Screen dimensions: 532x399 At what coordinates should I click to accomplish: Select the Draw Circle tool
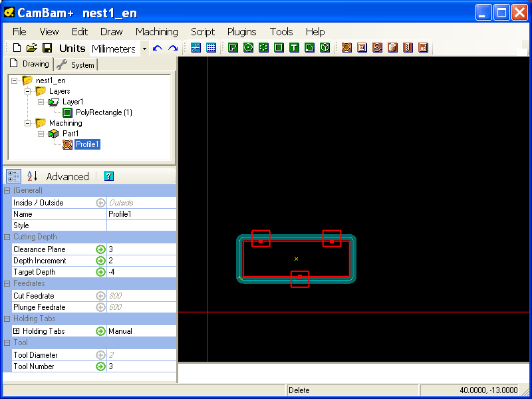tap(248, 48)
